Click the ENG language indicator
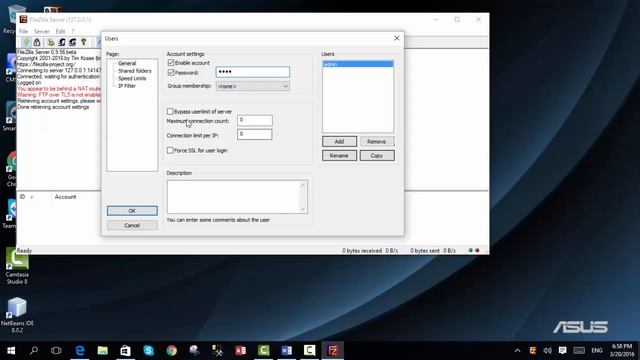This screenshot has height=360, width=640. tap(597, 351)
